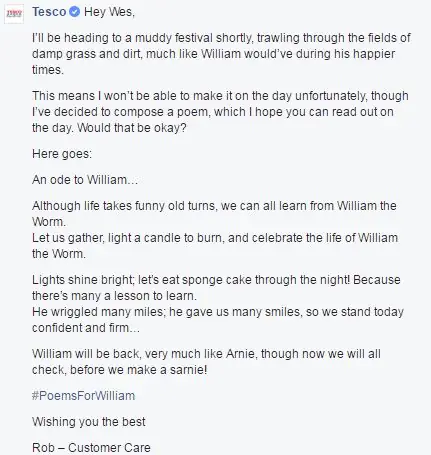This screenshot has width=431, height=455.
Task: Open the Tesco page name link
Action: click(49, 12)
